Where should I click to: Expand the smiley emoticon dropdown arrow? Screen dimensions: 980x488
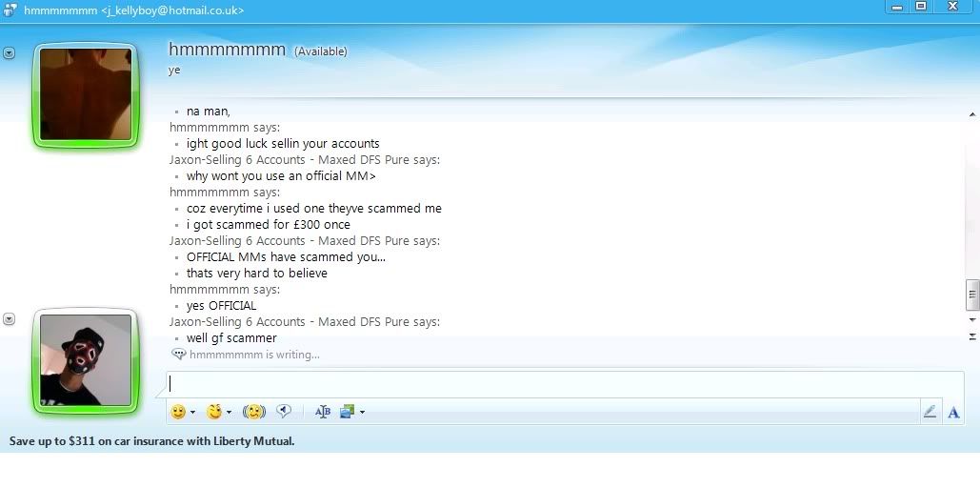192,412
